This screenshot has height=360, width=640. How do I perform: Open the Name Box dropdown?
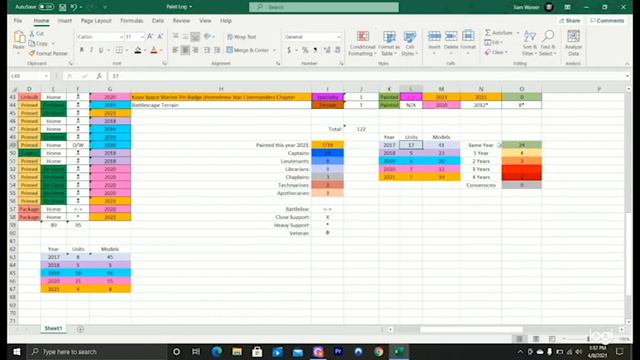click(x=46, y=76)
